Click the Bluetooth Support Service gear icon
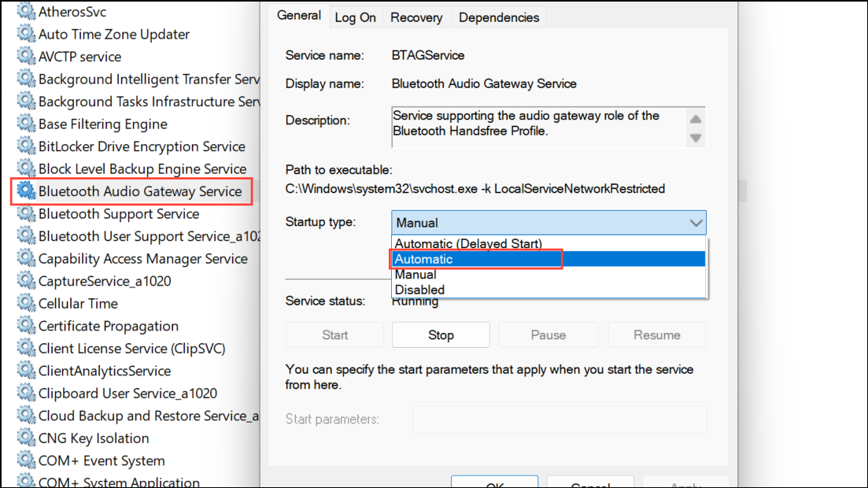The height and width of the screenshot is (488, 868). point(25,213)
